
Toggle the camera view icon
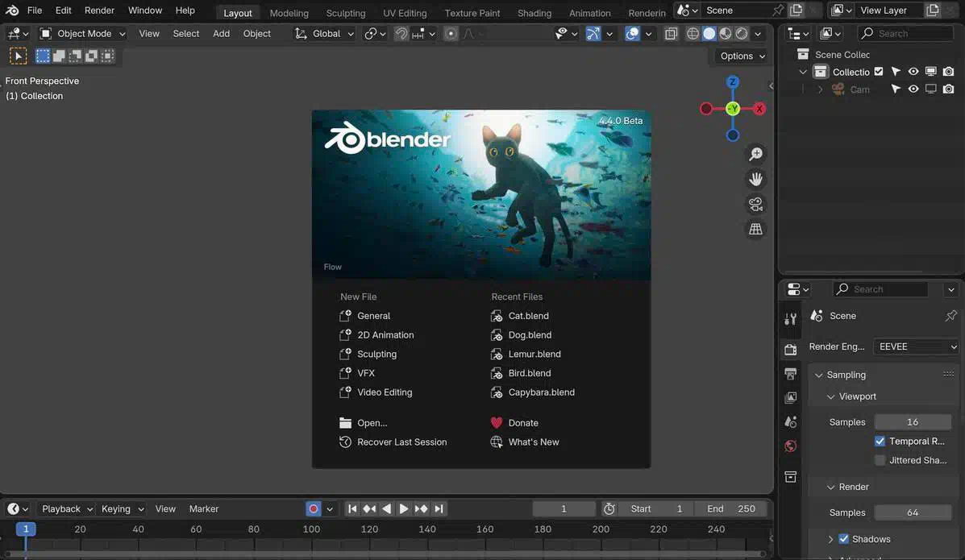[755, 204]
